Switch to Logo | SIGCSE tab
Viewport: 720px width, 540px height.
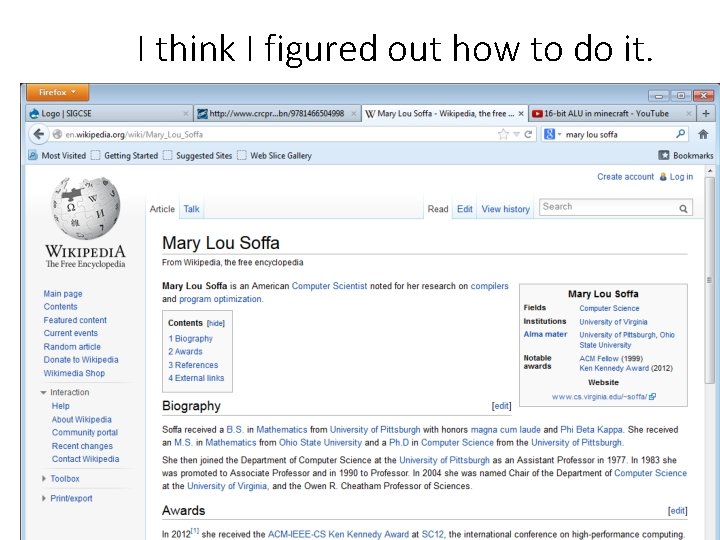pos(108,113)
